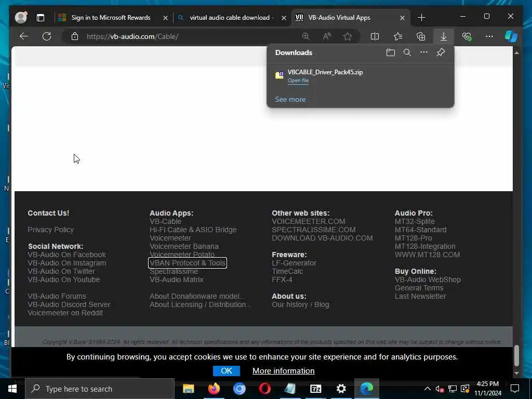Image resolution: width=532 pixels, height=399 pixels.
Task: Open About Donationware model link
Action: 197,296
